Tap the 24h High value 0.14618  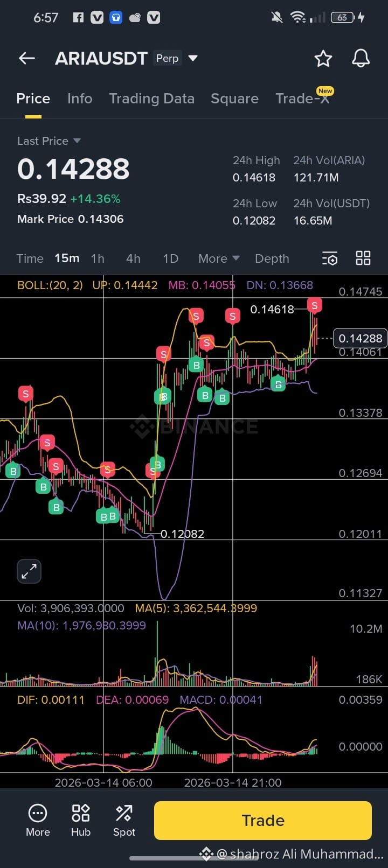point(254,177)
